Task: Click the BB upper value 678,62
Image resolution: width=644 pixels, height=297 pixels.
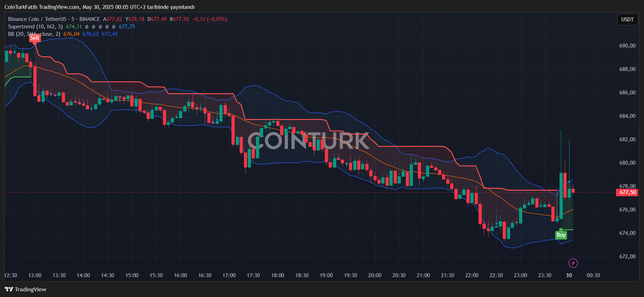Action: click(x=91, y=34)
